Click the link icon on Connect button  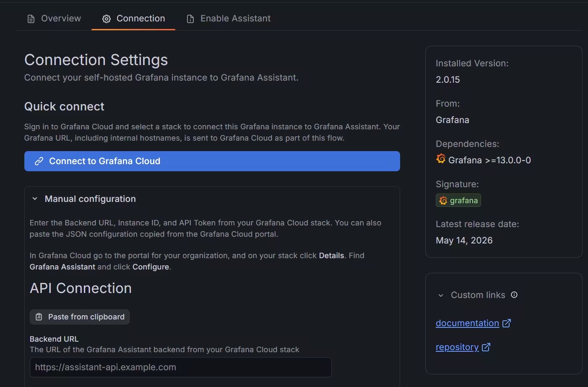tap(39, 161)
